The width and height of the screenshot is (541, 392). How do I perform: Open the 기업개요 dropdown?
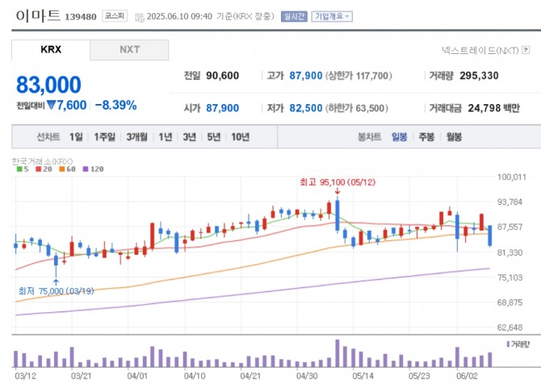(x=332, y=16)
